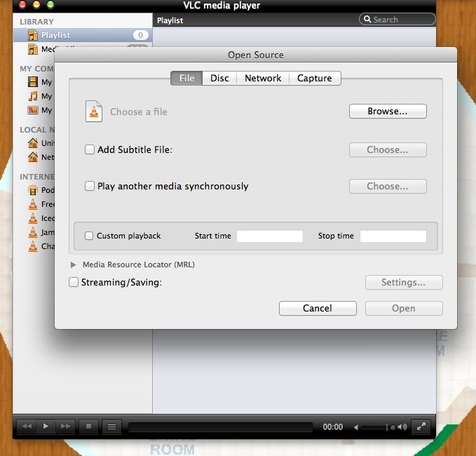This screenshot has height=456, width=476.
Task: Click the Playlist count badge 0
Action: tap(140, 35)
